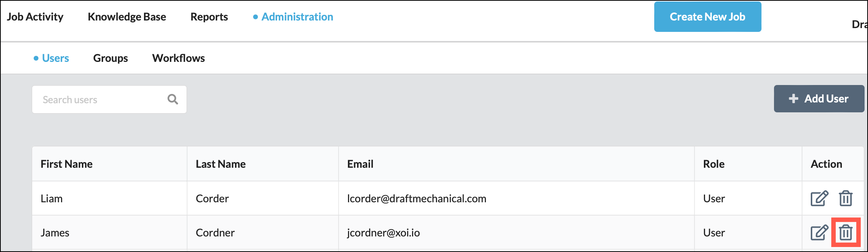Open the Reports section
The height and width of the screenshot is (252, 868).
pos(209,17)
